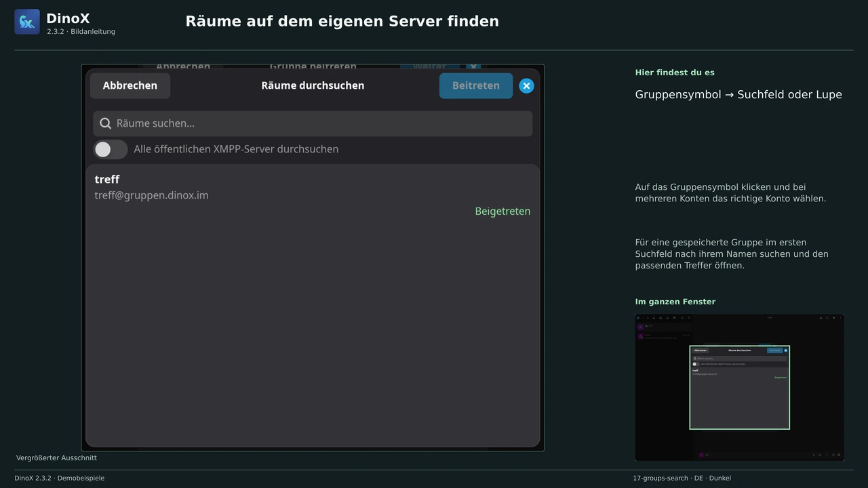Click the Alle öffentlichen XMPP-Server durchsuchen label
The height and width of the screenshot is (488, 868).
click(236, 149)
